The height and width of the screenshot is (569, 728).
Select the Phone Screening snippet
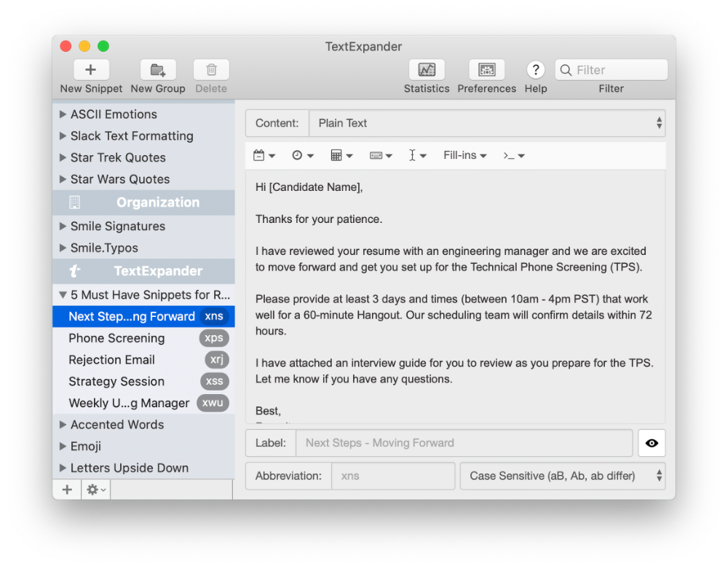click(116, 338)
